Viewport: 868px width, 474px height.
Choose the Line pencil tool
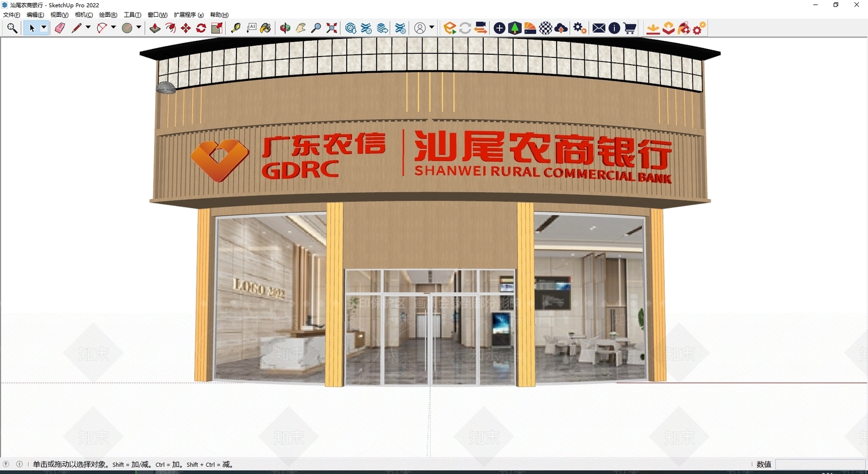pyautogui.click(x=76, y=28)
